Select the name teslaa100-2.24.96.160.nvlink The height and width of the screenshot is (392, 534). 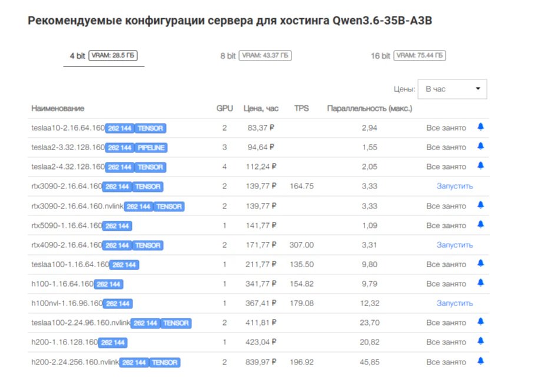point(81,322)
